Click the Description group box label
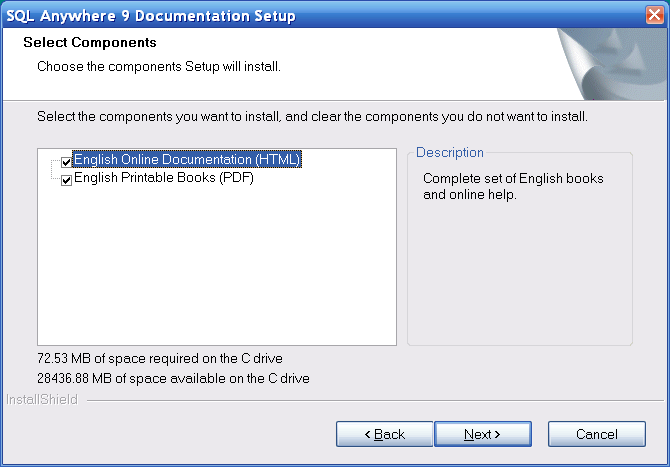Screen dimensions: 670x467 449,153
